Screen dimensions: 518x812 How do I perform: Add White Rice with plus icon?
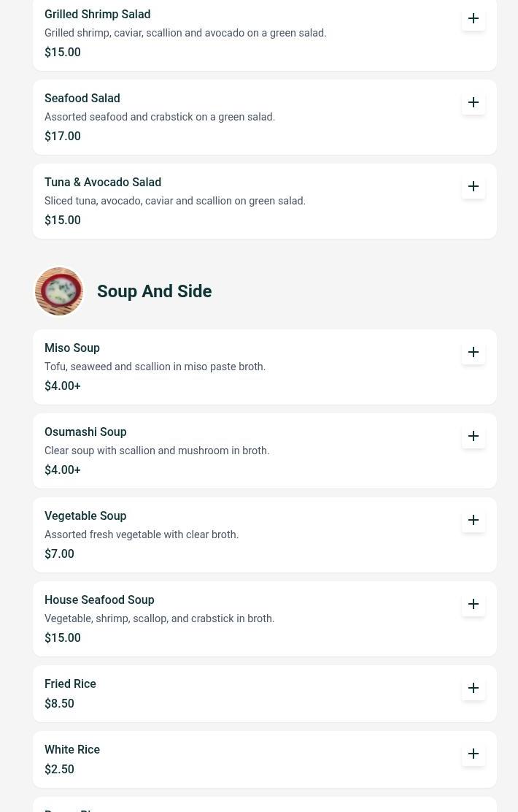coord(473,754)
